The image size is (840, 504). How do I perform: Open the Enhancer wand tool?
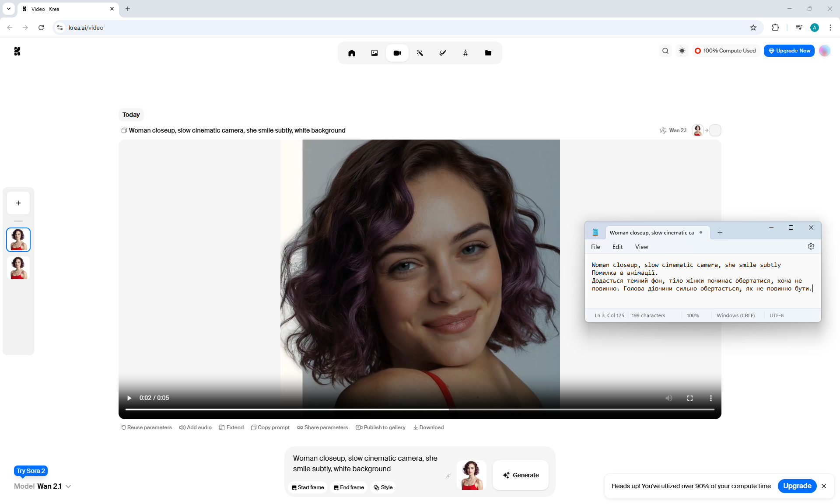click(x=420, y=53)
